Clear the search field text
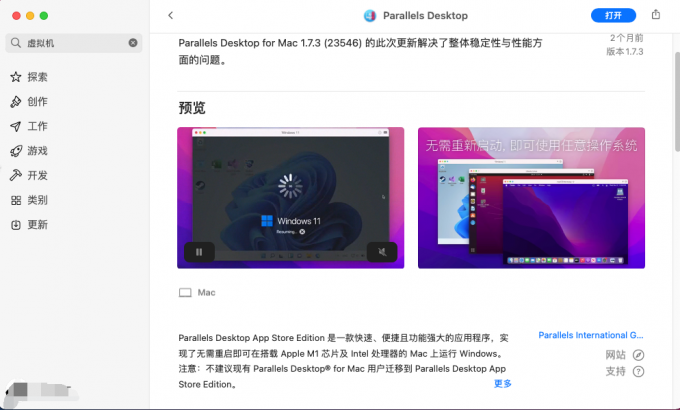 click(133, 43)
